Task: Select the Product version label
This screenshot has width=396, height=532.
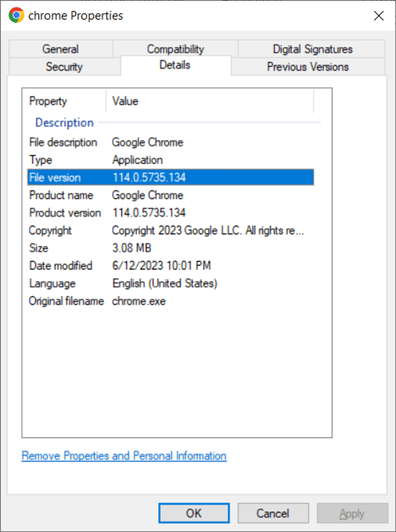Action: point(65,213)
